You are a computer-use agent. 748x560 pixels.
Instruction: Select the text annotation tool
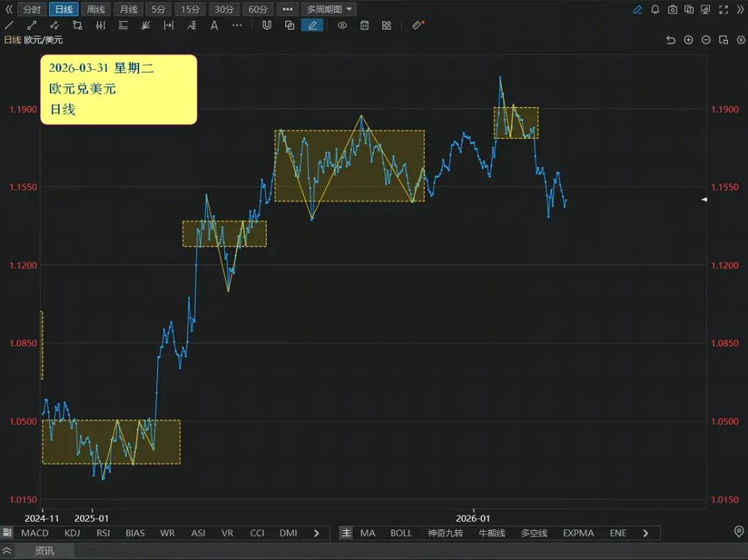click(214, 26)
